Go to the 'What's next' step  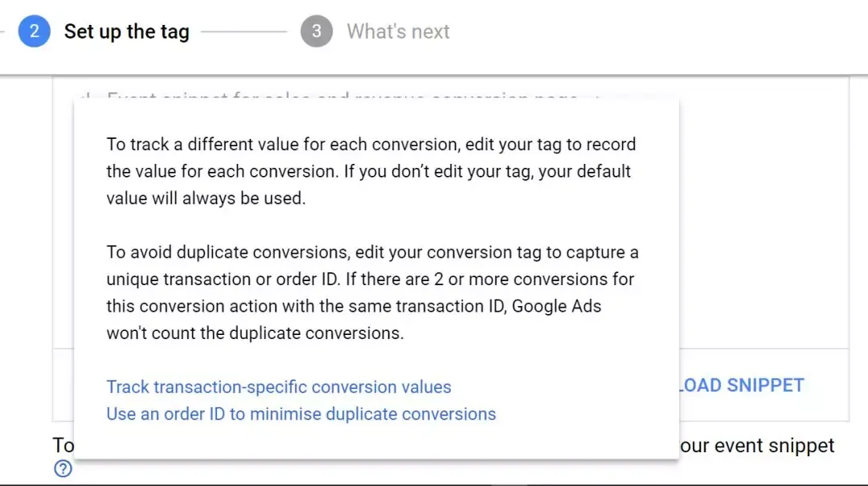[x=398, y=31]
